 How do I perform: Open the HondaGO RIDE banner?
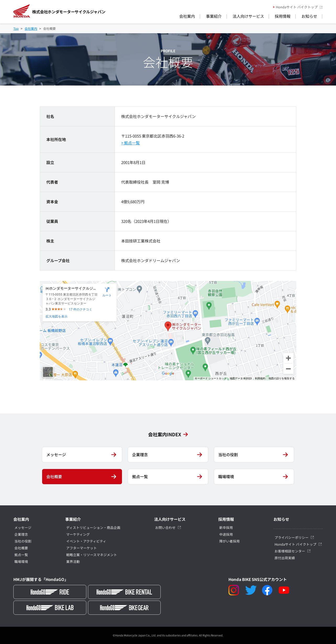[x=50, y=592]
